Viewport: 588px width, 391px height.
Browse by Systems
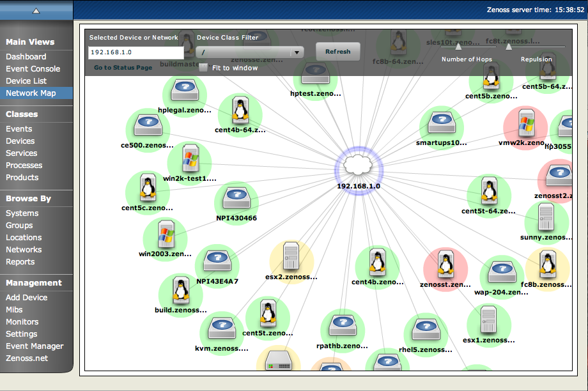click(22, 213)
